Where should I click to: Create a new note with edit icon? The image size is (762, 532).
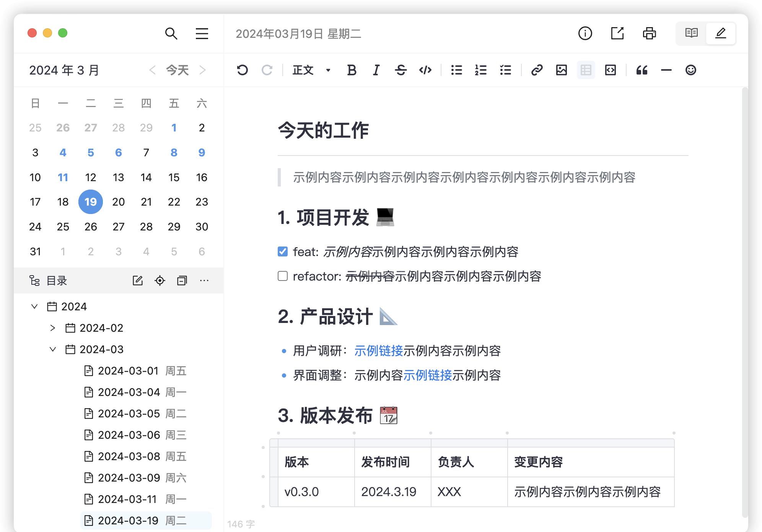tap(138, 281)
